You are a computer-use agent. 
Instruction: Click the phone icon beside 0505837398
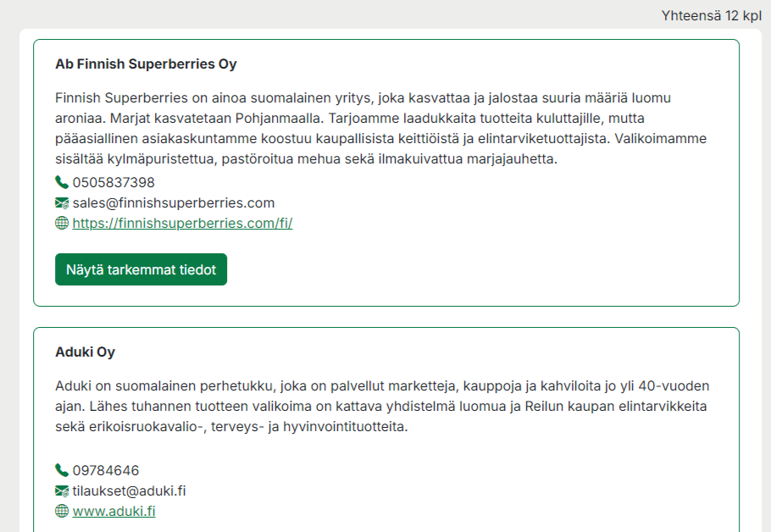click(x=62, y=182)
